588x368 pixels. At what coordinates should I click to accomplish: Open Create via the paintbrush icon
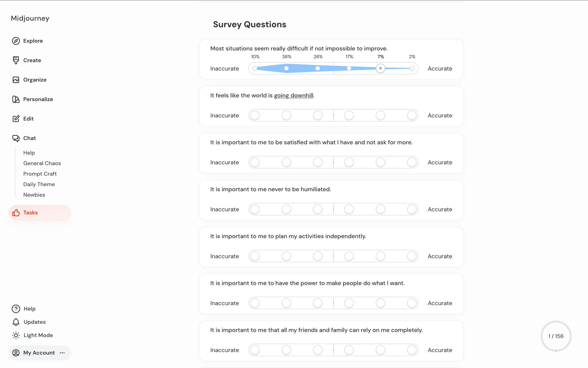(x=16, y=60)
